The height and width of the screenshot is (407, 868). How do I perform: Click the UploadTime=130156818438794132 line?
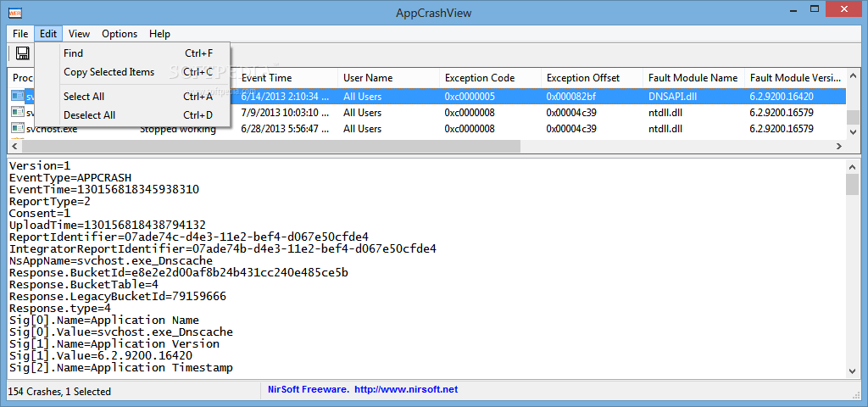[x=108, y=225]
